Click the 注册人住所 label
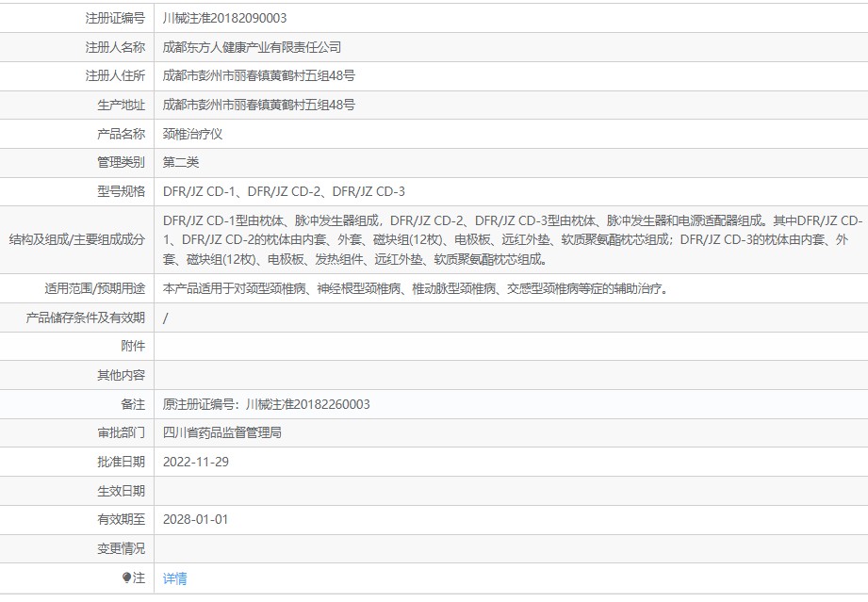 pyautogui.click(x=115, y=75)
